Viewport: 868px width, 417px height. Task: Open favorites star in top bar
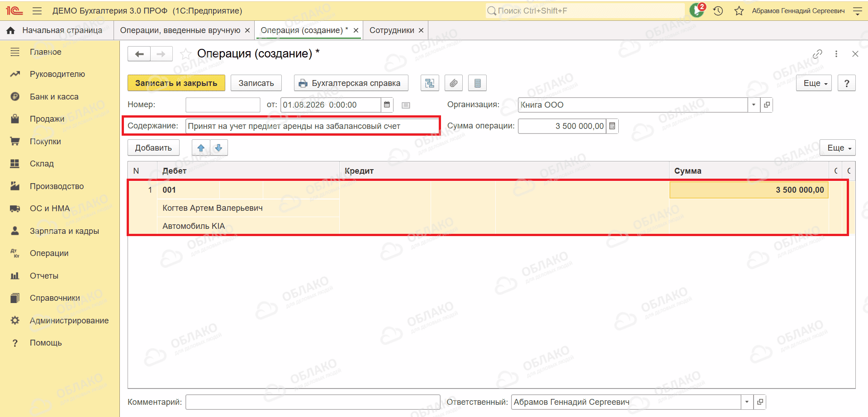[739, 11]
